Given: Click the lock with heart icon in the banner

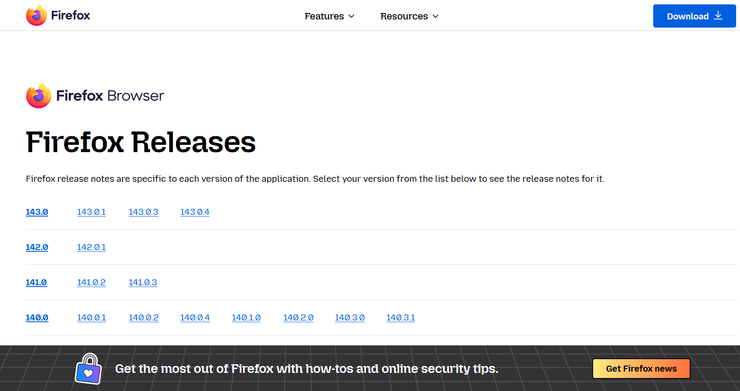Looking at the screenshot, I should click(88, 368).
